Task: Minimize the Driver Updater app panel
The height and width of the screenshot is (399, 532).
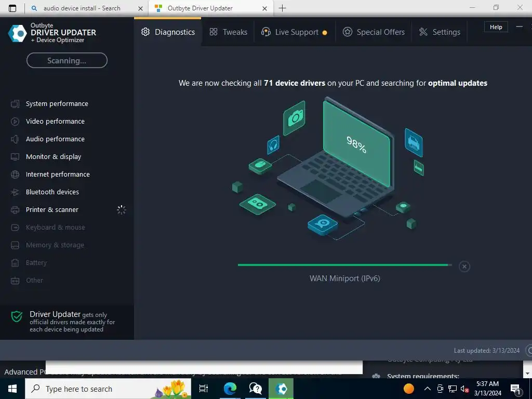Action: click(x=519, y=27)
